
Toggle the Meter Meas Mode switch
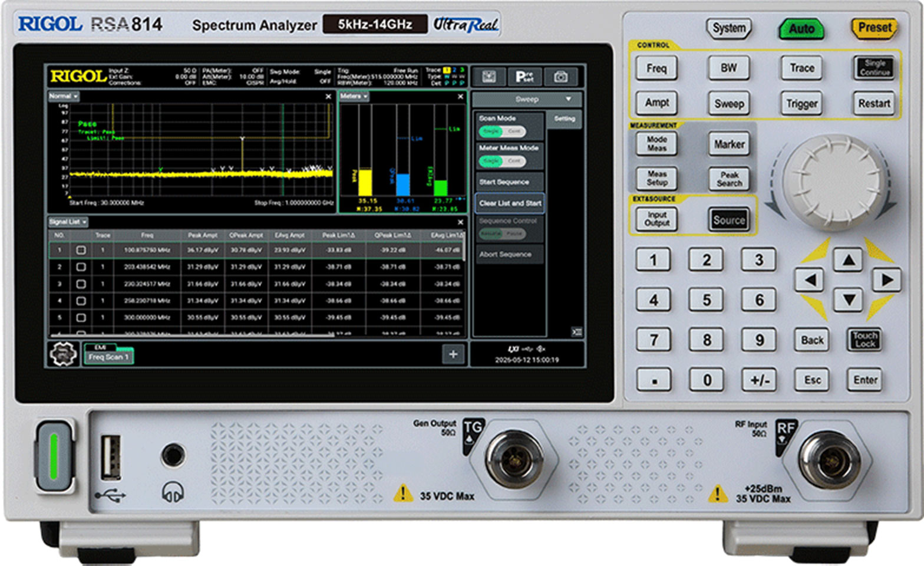502,160
